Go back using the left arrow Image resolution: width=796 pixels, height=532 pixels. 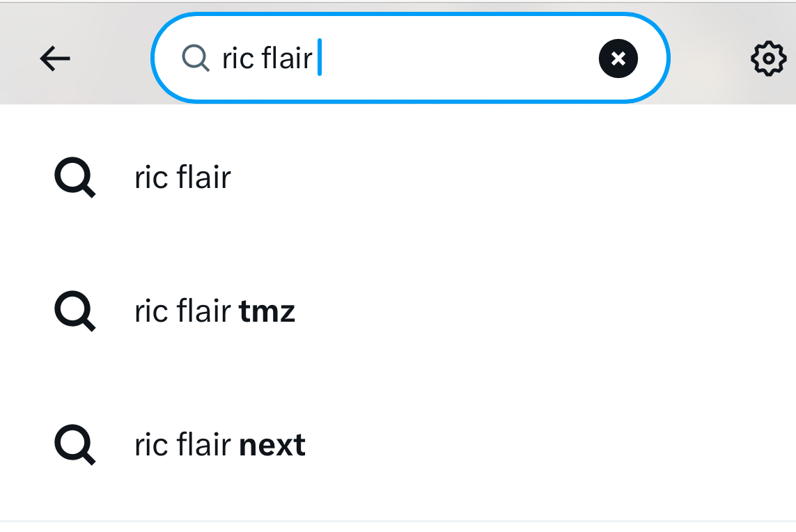click(x=55, y=58)
